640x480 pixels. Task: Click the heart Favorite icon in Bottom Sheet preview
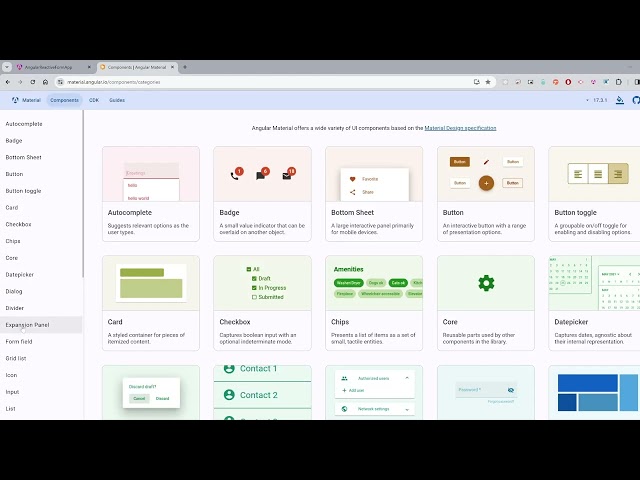point(352,179)
